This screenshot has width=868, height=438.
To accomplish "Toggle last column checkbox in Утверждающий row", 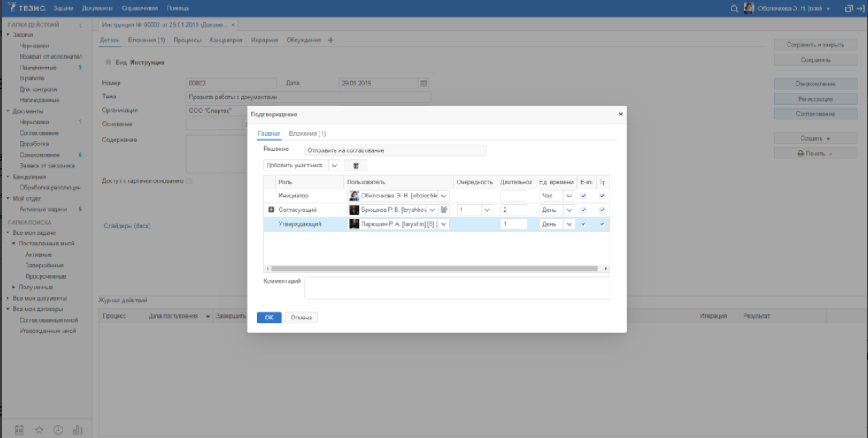I will click(x=602, y=224).
